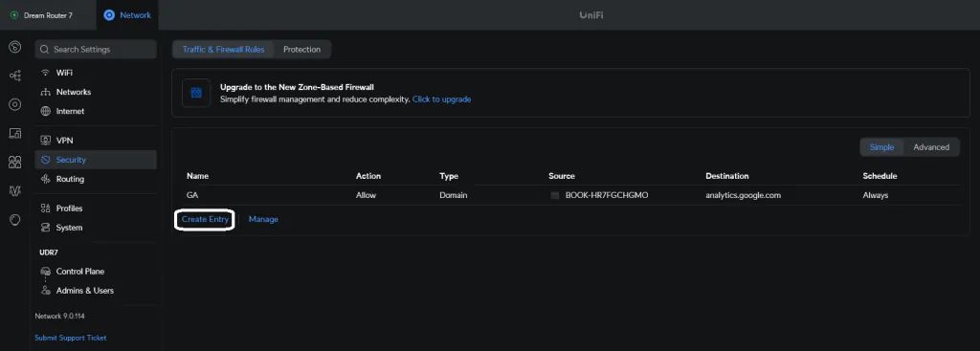Screen dimensions: 980x351
Task: Click the four-squares icon in the left rail
Action: (15, 163)
